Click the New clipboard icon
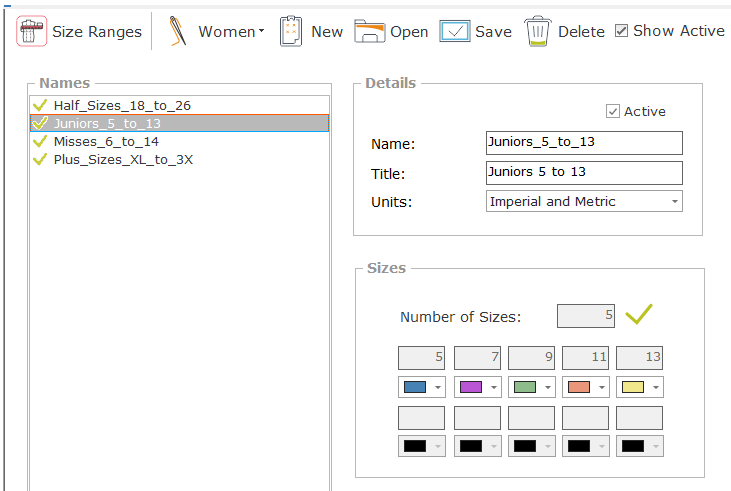Screen dimensions: 731x491 pos(291,32)
